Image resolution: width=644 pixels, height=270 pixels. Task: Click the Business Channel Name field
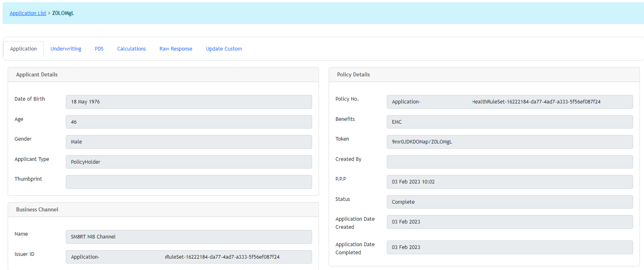pos(189,237)
